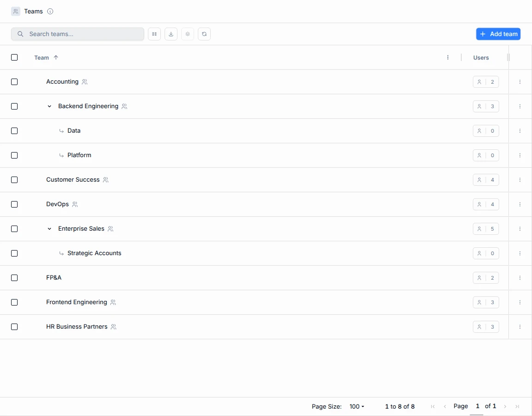Collapse the Backend Engineering team group
This screenshot has width=532, height=416.
point(49,106)
